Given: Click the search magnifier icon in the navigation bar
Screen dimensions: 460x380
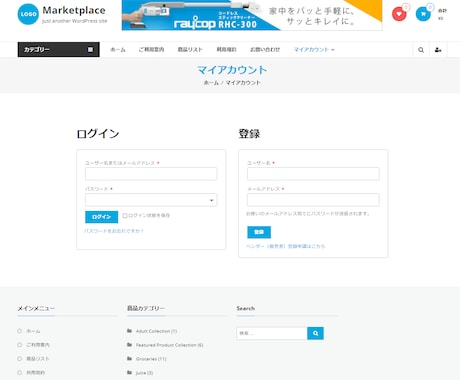Looking at the screenshot, I should pos(421,50).
